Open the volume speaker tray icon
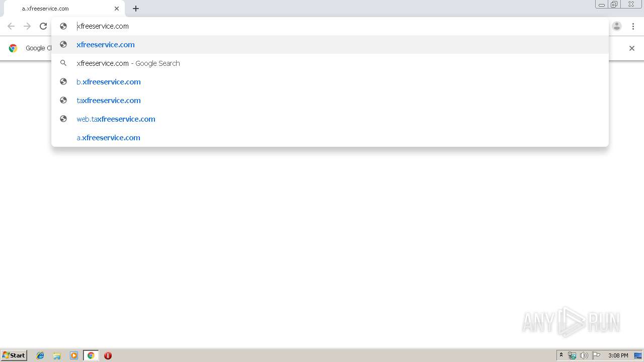Viewport: 644px width, 362px height. 584,355
